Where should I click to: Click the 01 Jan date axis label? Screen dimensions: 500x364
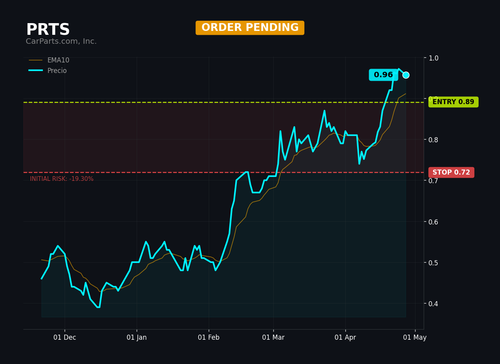[136, 337]
